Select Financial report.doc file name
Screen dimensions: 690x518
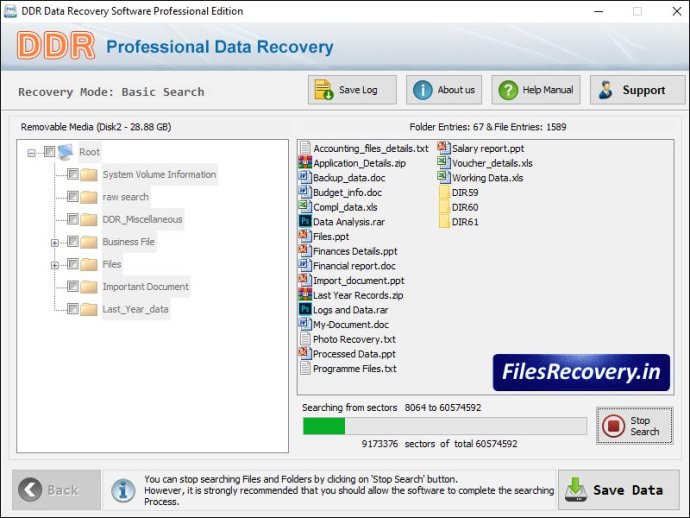(354, 266)
